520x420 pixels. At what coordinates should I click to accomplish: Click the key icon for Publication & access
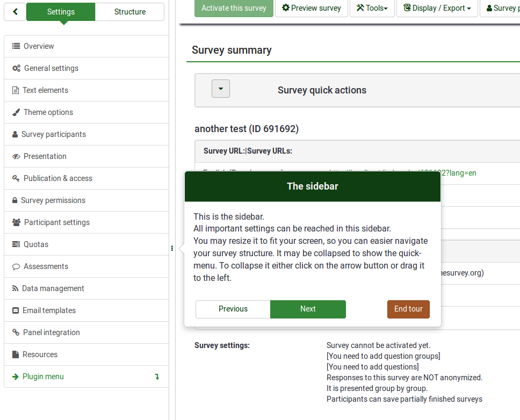pos(16,178)
